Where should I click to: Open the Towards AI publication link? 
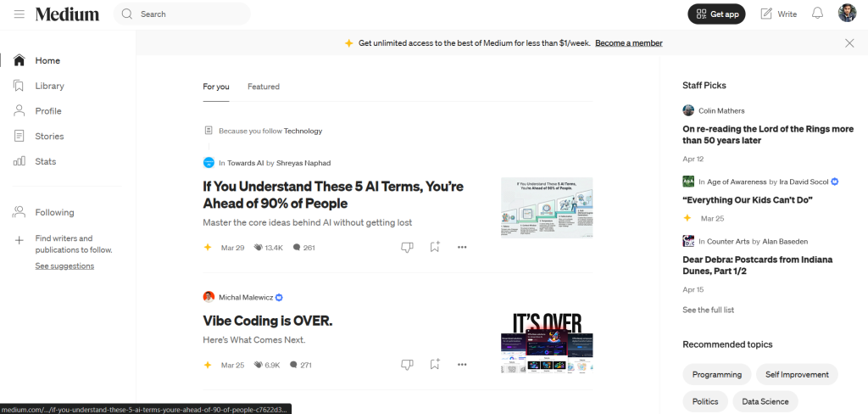245,163
